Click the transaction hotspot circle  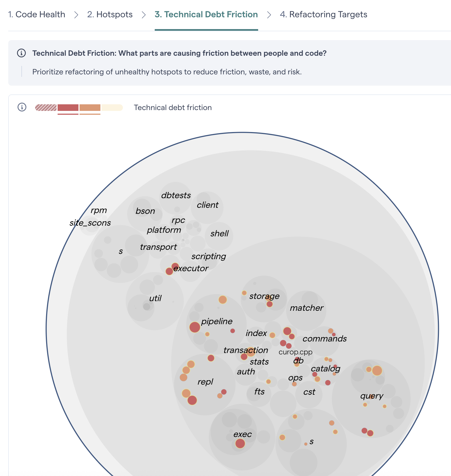coord(244,357)
